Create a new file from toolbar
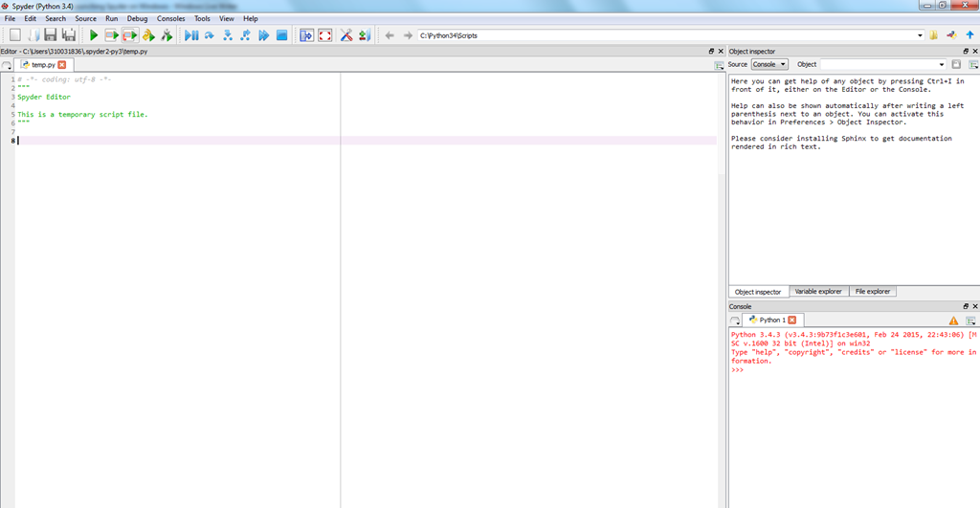The width and height of the screenshot is (980, 508). click(x=14, y=35)
